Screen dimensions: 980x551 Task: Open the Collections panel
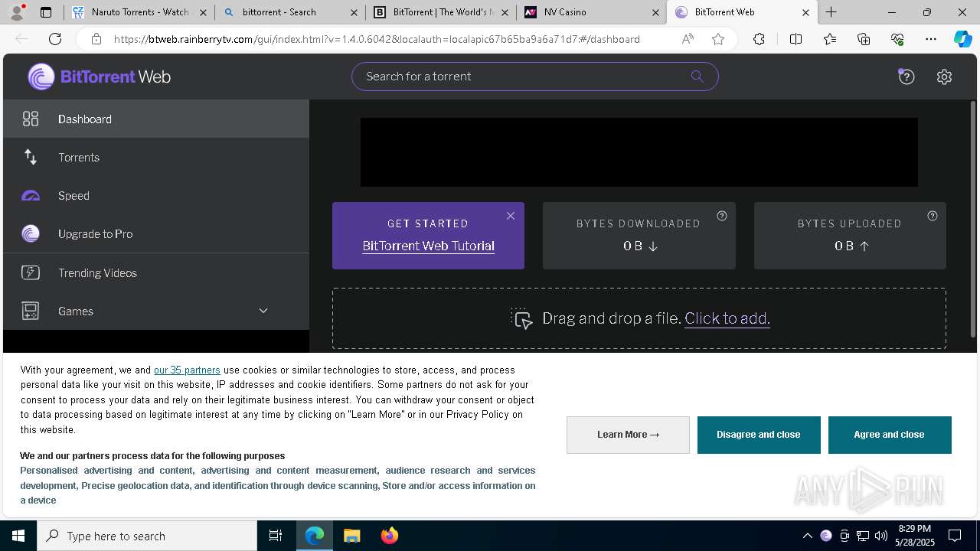864,39
